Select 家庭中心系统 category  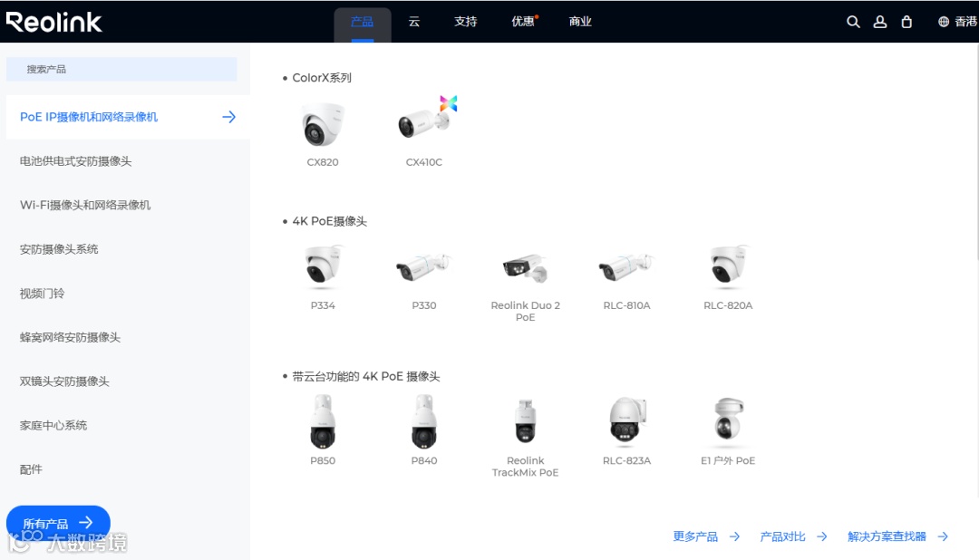click(53, 425)
